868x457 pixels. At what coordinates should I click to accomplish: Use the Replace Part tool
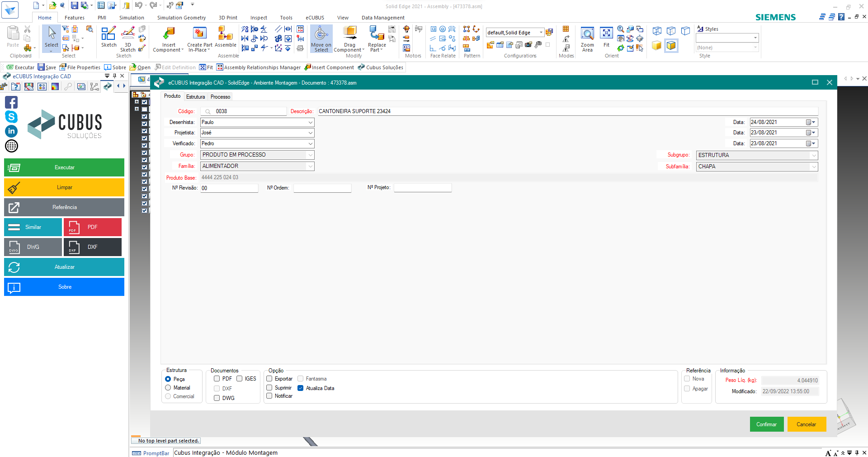coord(377,39)
